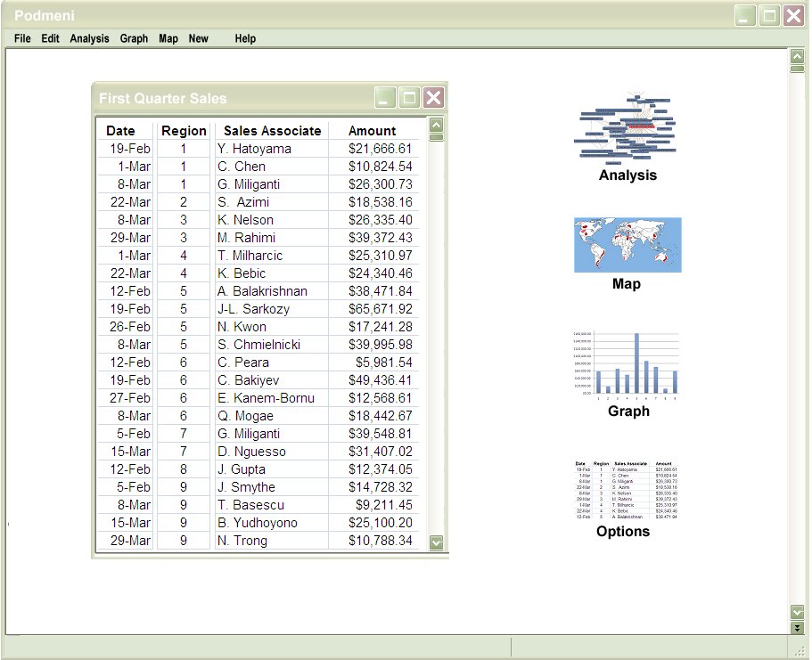Click main window scroll up arrow
This screenshot has width=812, height=660.
coord(797,58)
